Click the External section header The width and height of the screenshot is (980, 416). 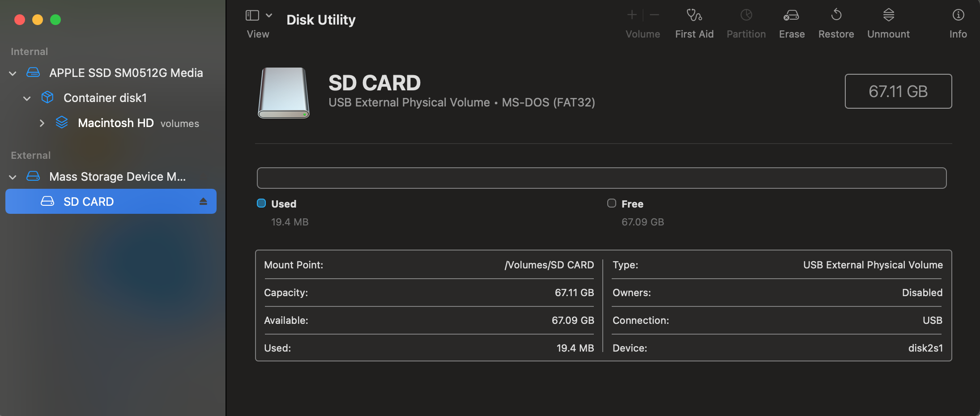[30, 155]
